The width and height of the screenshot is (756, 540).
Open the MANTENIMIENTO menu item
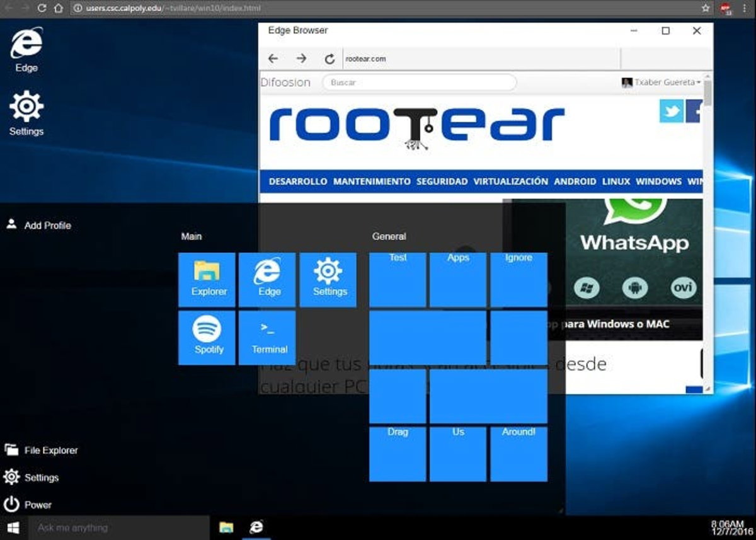tap(372, 181)
